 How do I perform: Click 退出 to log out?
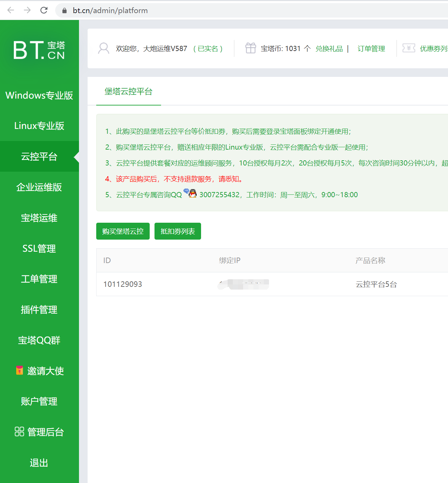coord(39,463)
